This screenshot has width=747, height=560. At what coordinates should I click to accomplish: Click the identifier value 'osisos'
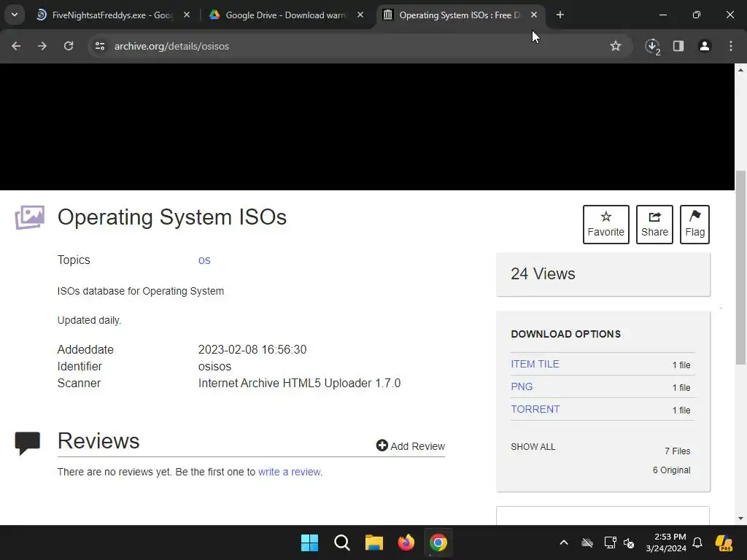(x=215, y=366)
